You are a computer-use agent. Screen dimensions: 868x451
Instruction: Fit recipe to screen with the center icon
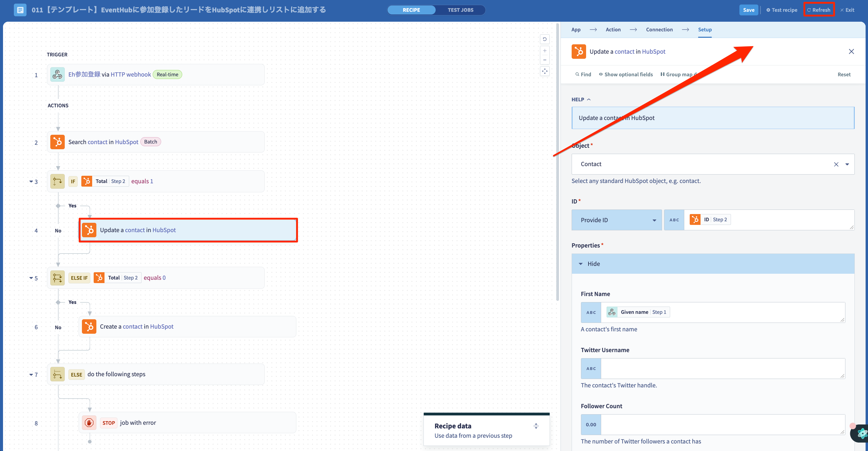pos(545,71)
